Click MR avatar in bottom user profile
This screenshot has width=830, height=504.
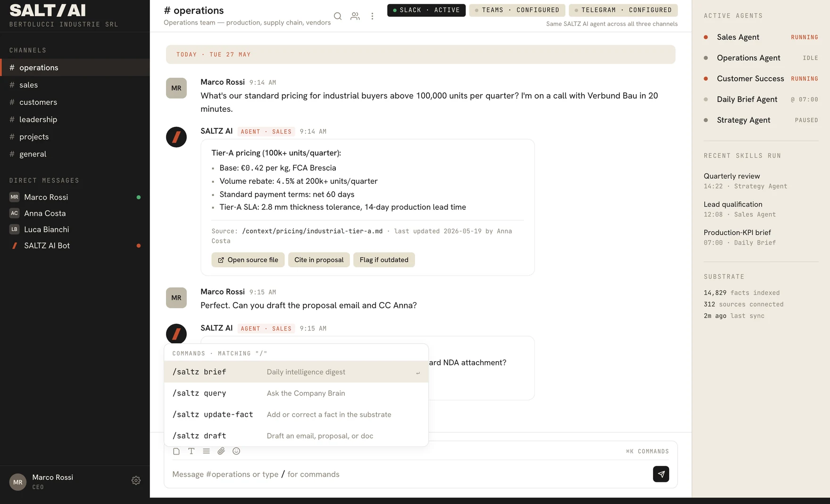pos(18,482)
